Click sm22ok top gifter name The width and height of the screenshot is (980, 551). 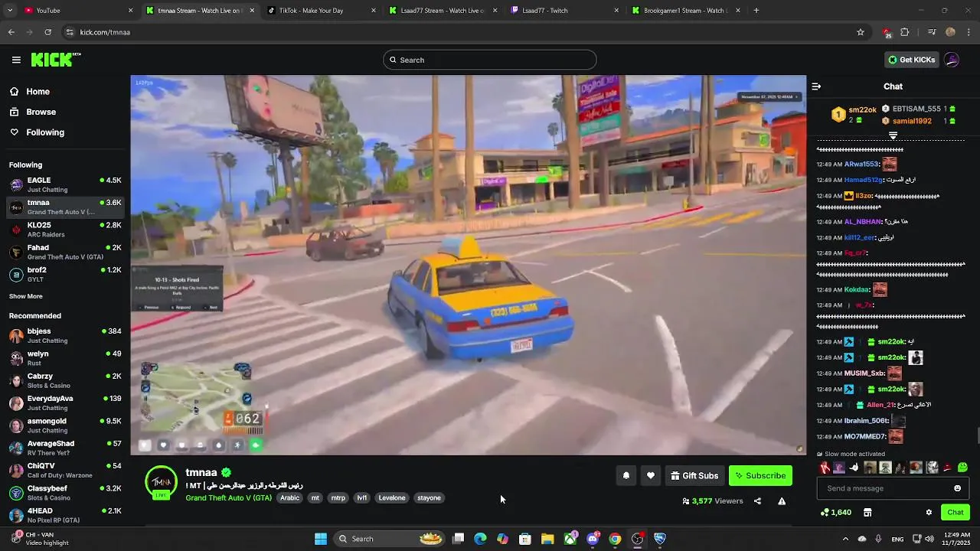[x=862, y=109]
